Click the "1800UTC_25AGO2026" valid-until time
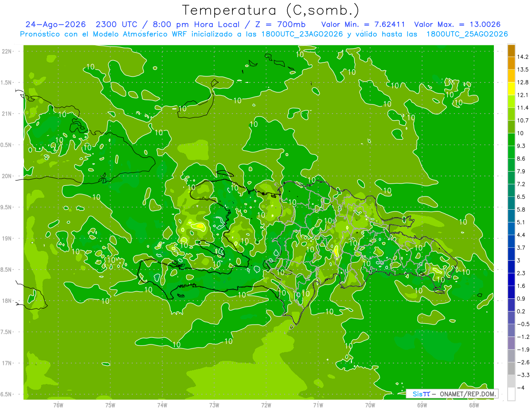 click(467, 34)
